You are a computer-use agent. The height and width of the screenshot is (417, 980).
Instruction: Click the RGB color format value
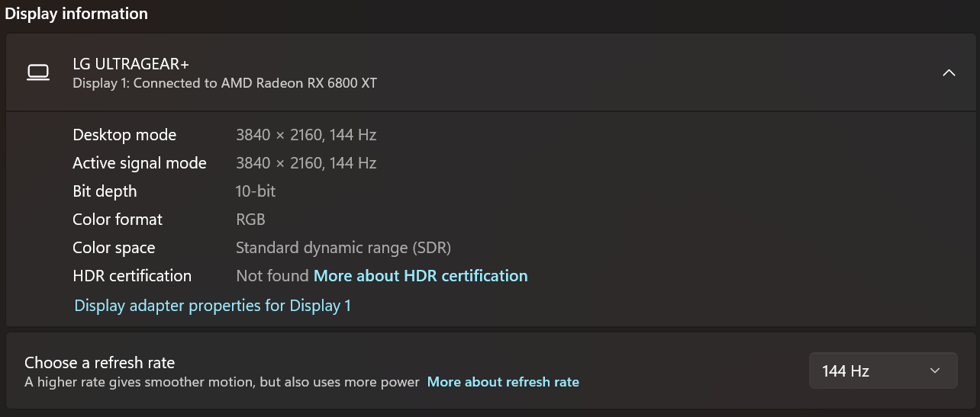tap(250, 220)
